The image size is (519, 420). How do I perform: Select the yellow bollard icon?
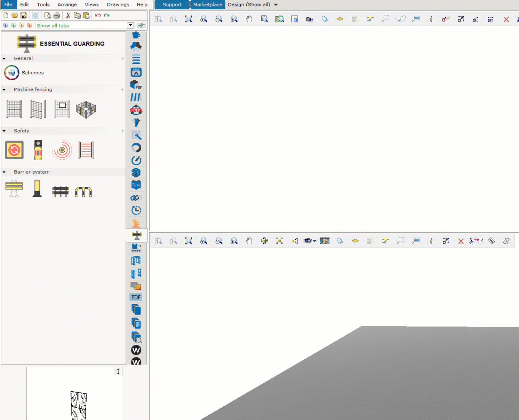pos(37,188)
